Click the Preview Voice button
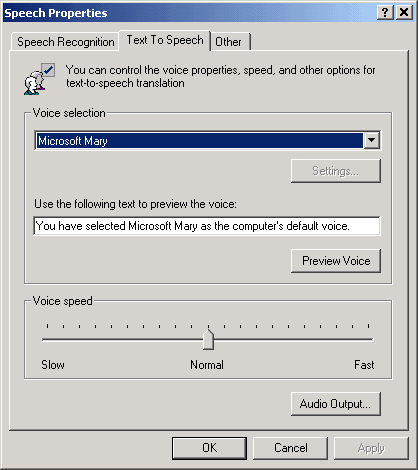The image size is (418, 470). [x=336, y=261]
